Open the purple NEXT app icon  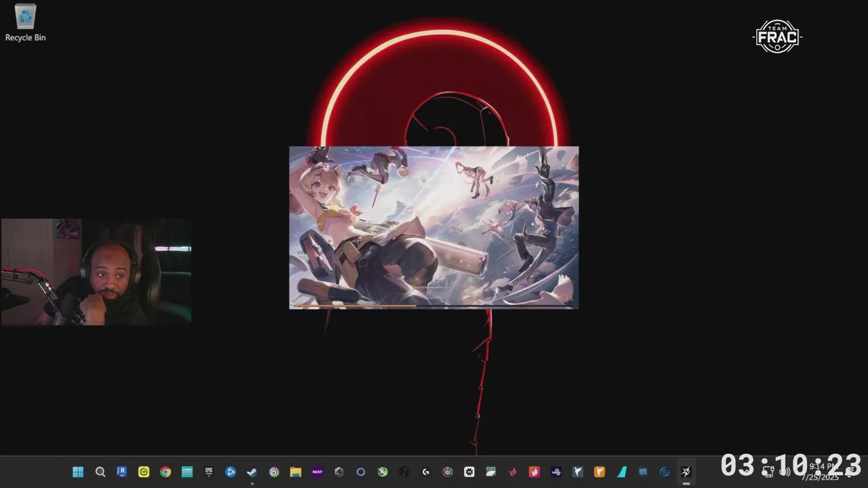317,472
